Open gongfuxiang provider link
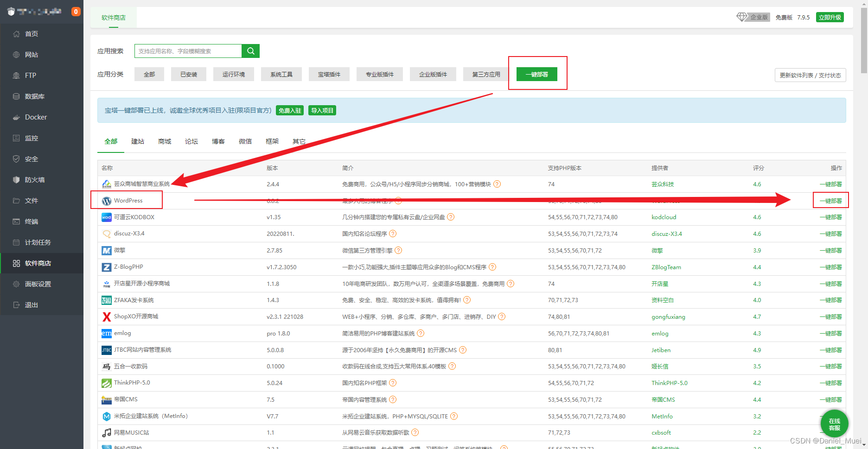 pos(668,317)
